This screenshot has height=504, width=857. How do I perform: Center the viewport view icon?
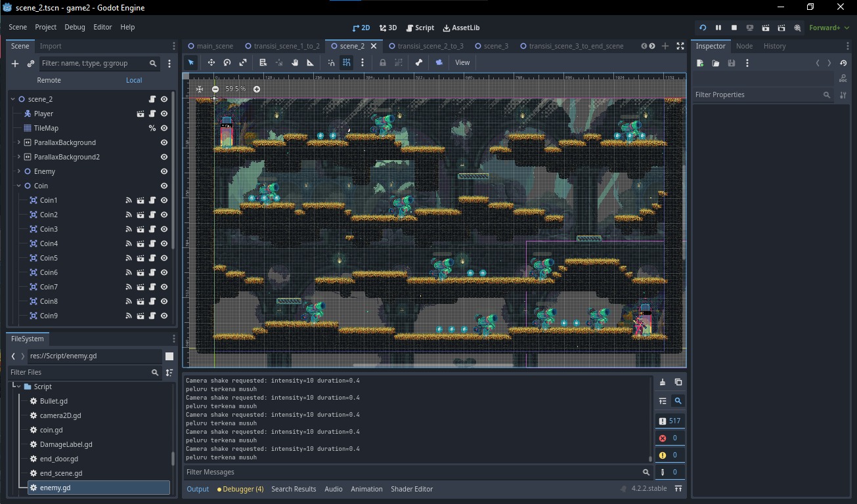(x=200, y=89)
